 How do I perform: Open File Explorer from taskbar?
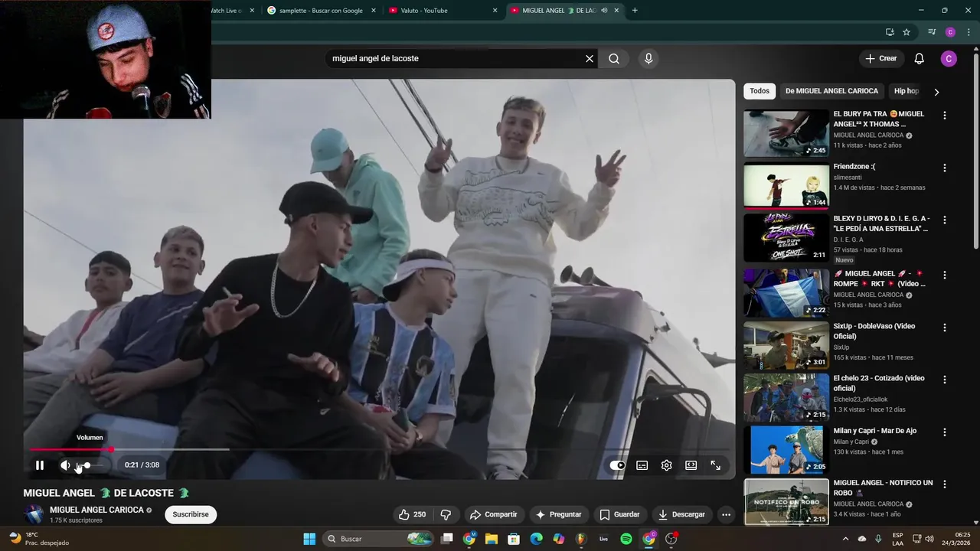[492, 539]
